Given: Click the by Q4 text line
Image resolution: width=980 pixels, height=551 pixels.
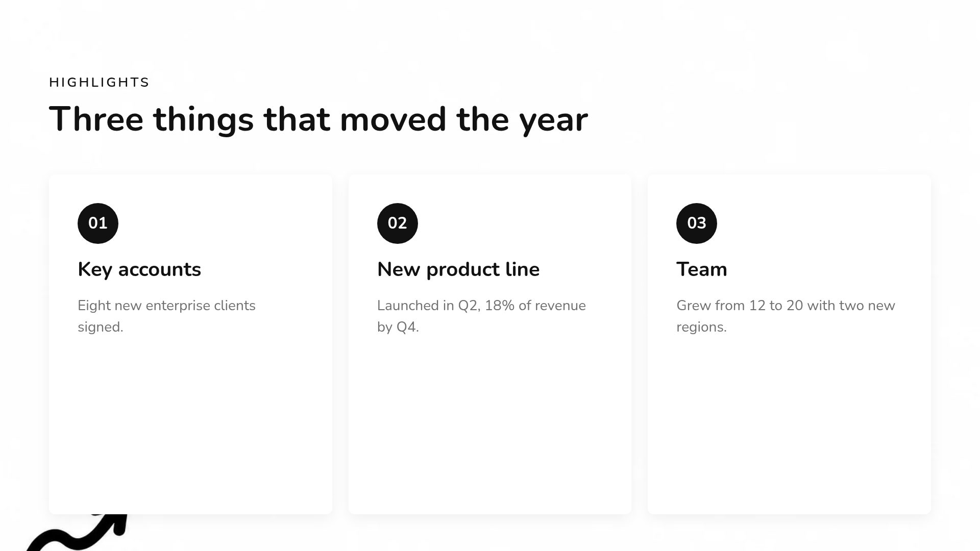Looking at the screenshot, I should pyautogui.click(x=398, y=327).
